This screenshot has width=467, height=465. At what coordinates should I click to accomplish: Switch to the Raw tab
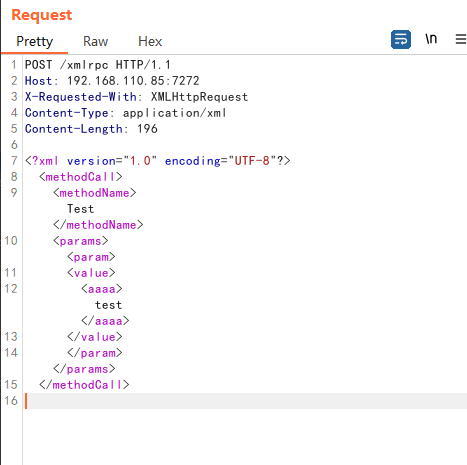(x=95, y=42)
